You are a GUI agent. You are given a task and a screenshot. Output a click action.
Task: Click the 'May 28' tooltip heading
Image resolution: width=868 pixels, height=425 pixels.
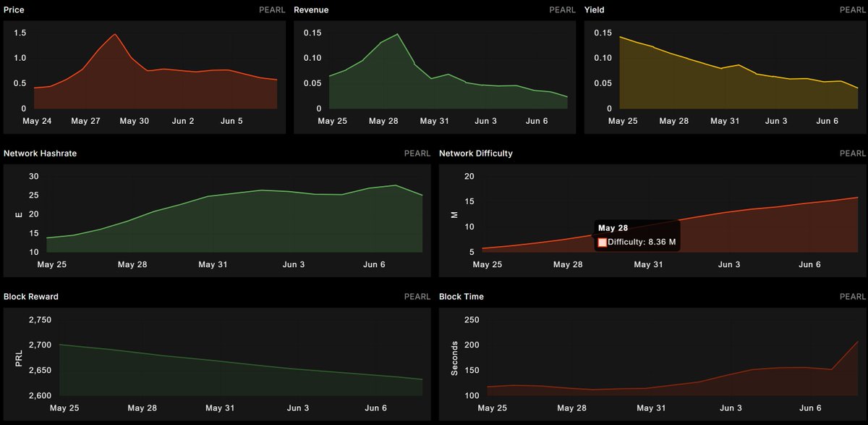(613, 228)
